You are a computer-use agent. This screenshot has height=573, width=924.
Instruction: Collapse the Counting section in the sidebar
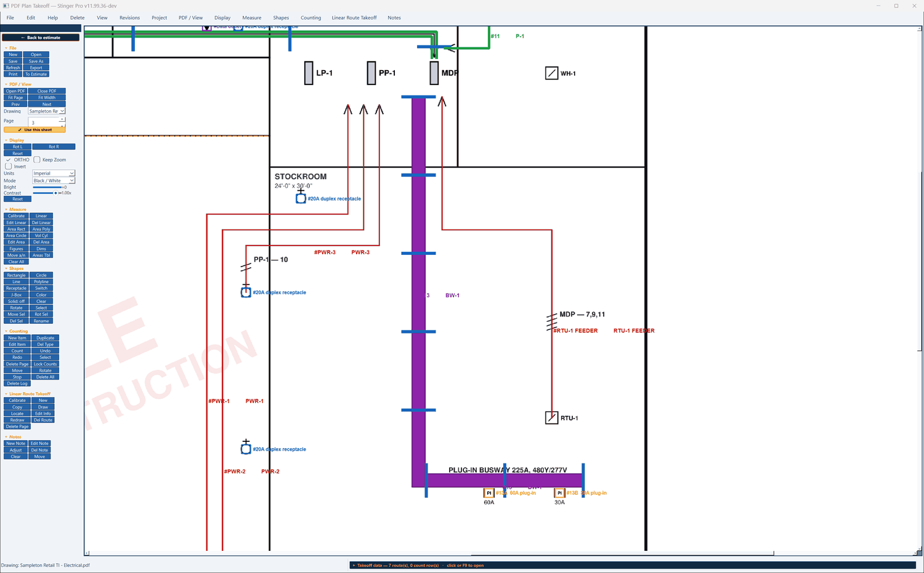[x=17, y=331]
